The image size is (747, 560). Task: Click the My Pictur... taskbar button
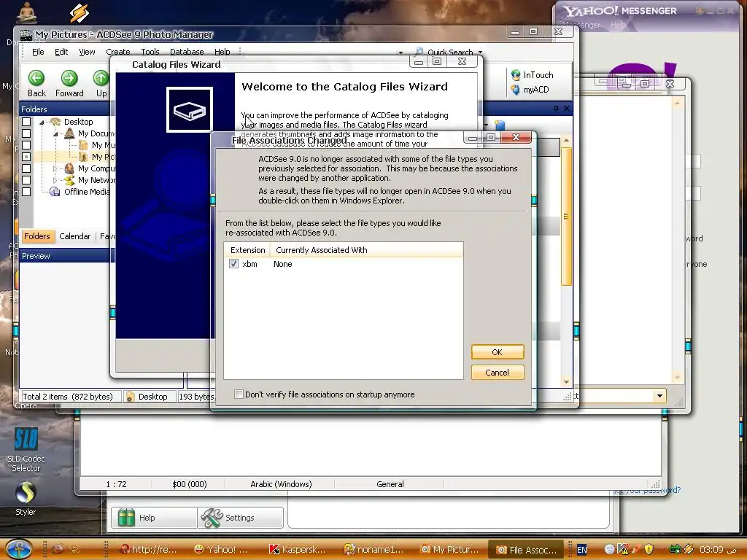[449, 549]
